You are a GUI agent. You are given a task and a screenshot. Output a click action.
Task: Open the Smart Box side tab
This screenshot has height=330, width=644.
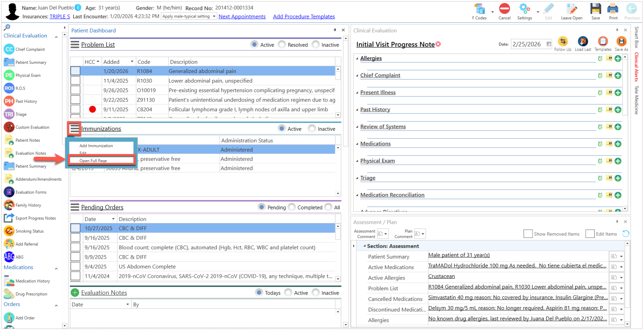click(x=636, y=37)
